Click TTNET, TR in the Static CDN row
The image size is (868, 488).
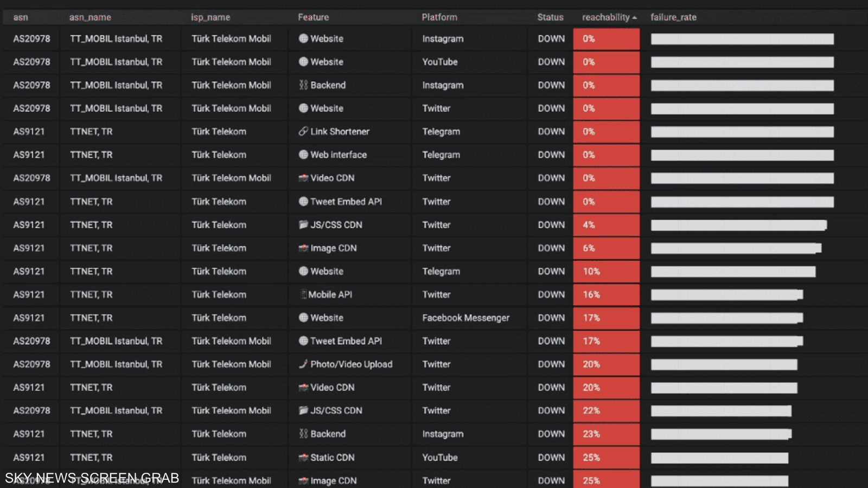(91, 457)
